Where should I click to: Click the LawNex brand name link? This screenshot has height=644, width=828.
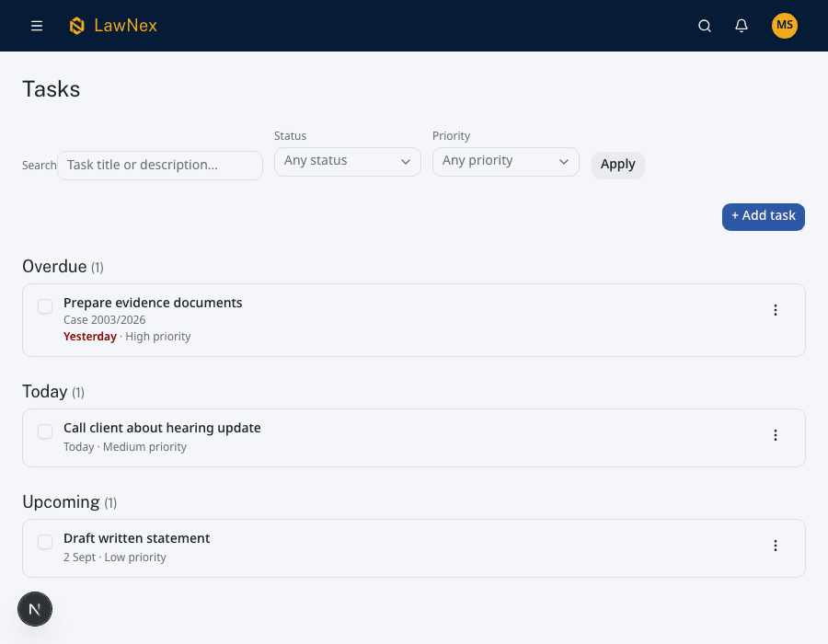coord(126,26)
